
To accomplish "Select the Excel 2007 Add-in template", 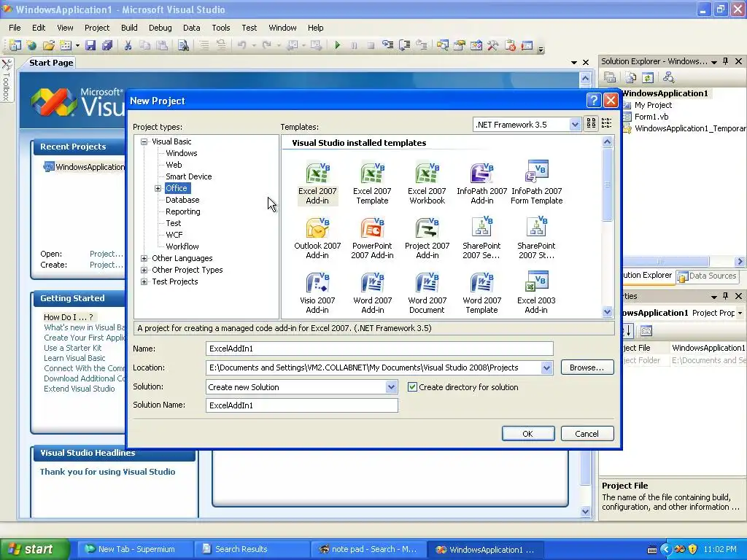I will click(x=317, y=184).
